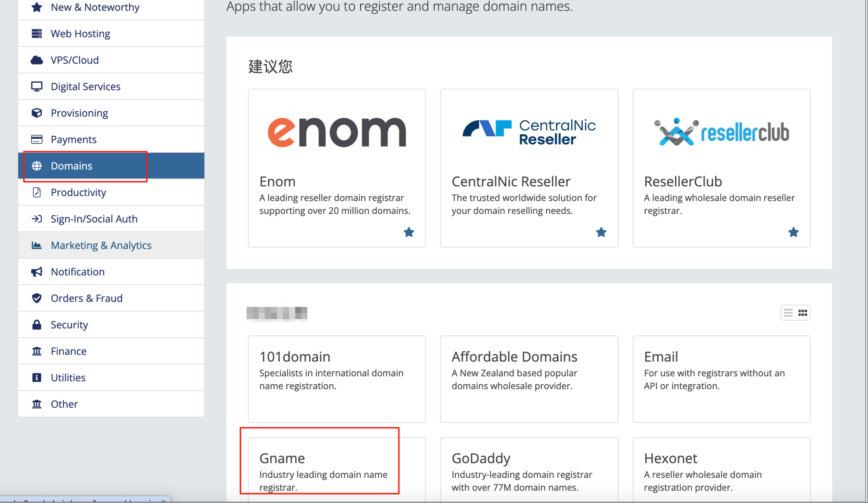Select the Domains category label
Viewport: 868px width, 503px height.
pyautogui.click(x=71, y=166)
